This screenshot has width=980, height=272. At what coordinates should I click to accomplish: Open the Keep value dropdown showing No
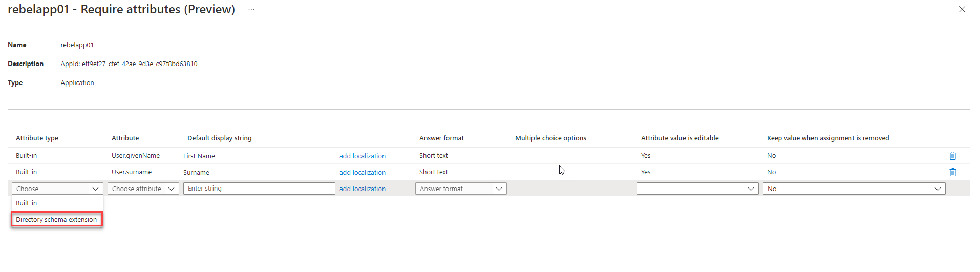pos(854,189)
